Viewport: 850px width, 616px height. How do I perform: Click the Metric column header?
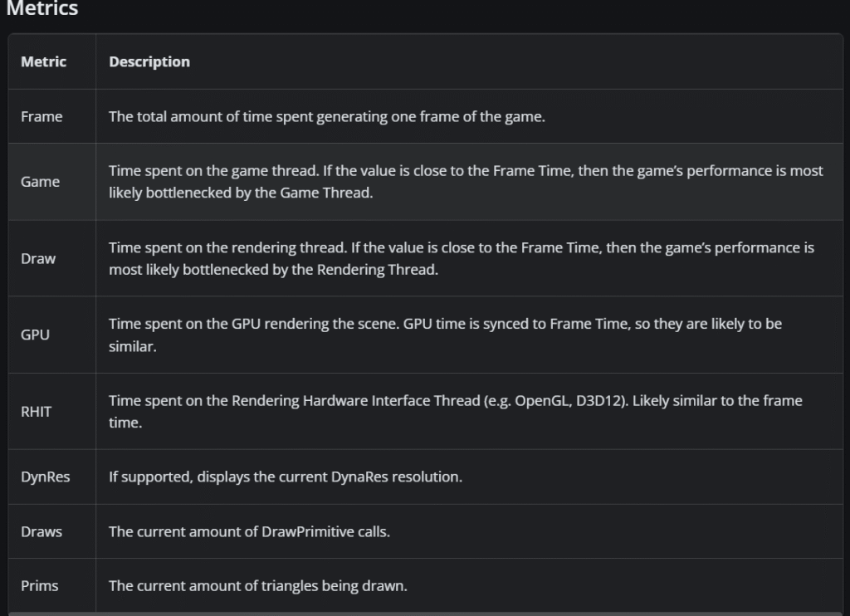tap(43, 61)
